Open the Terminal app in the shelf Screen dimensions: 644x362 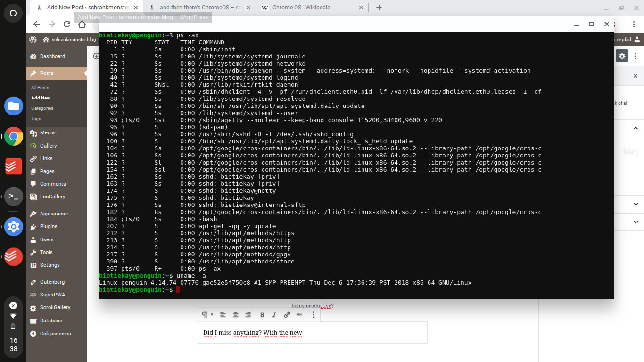pos(14,197)
